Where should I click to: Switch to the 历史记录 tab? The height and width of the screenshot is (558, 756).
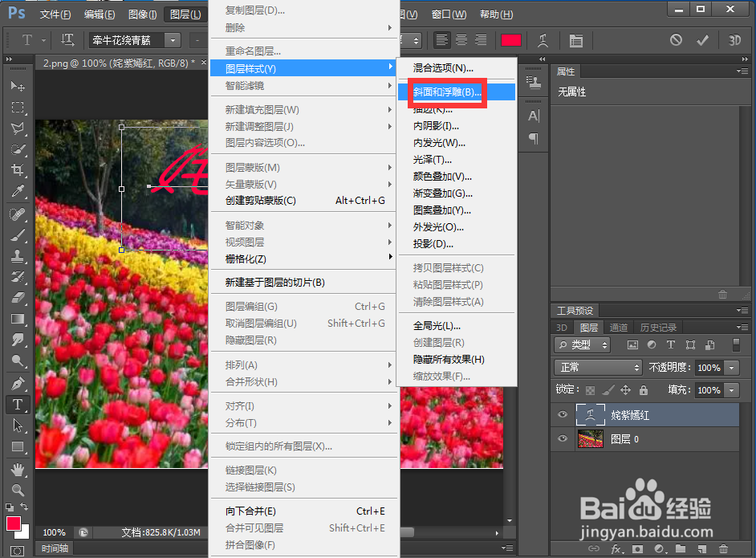click(658, 328)
